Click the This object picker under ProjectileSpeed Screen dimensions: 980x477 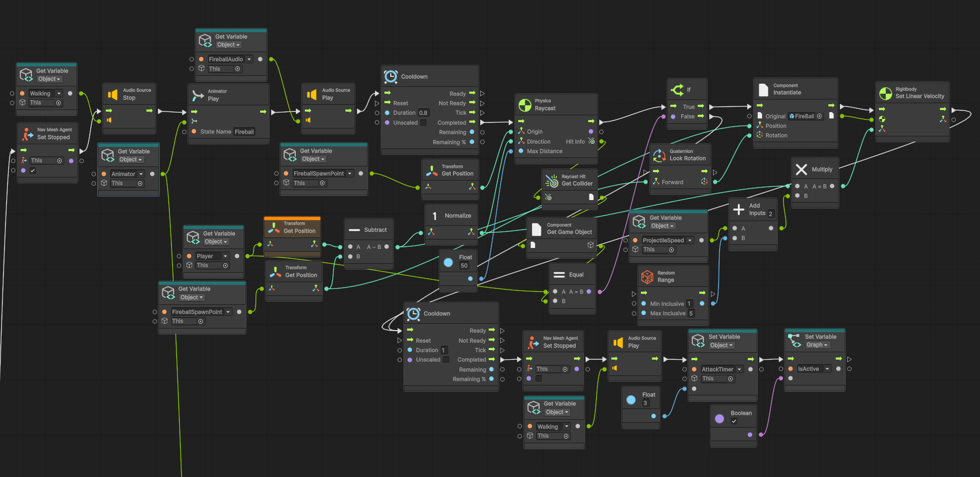point(671,250)
